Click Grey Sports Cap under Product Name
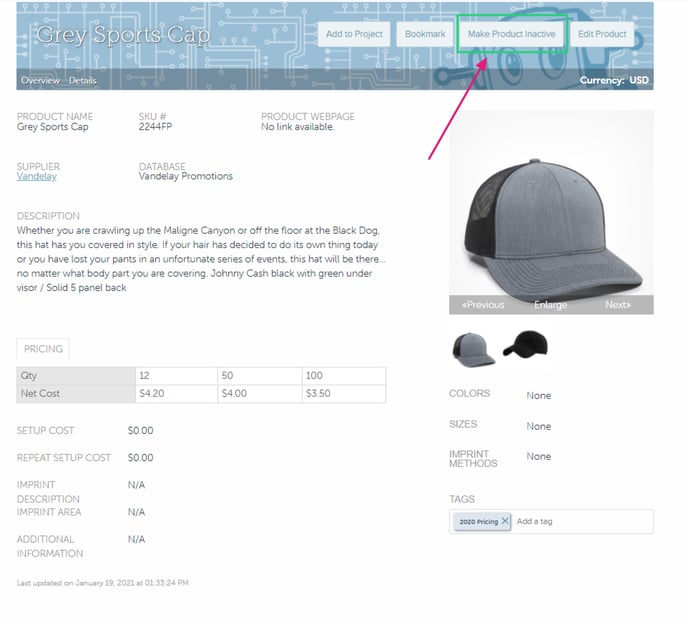The height and width of the screenshot is (625, 688). click(x=52, y=127)
